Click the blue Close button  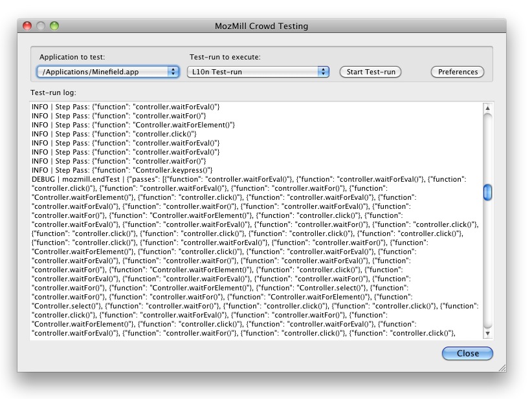click(x=467, y=353)
